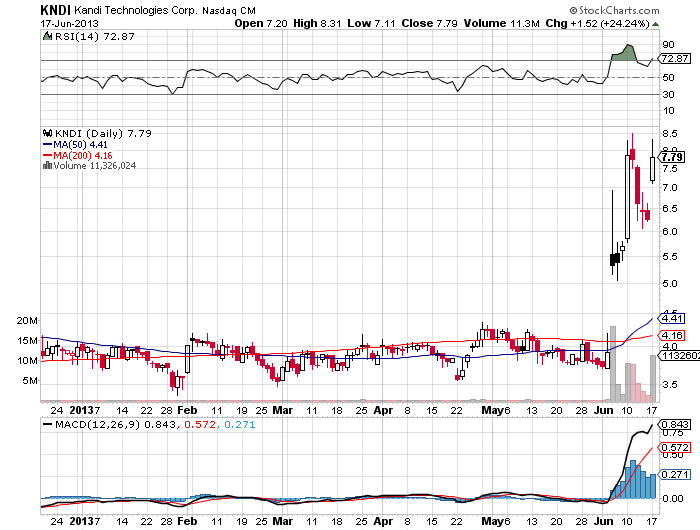Click the 1132602 volume tag on right axis
Viewport: 700px width, 530px height.
click(x=679, y=355)
